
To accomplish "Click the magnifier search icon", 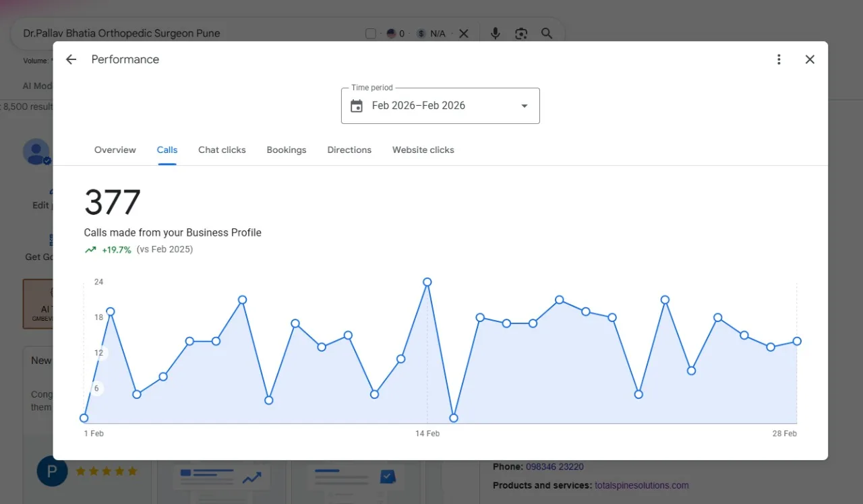I will tap(547, 33).
